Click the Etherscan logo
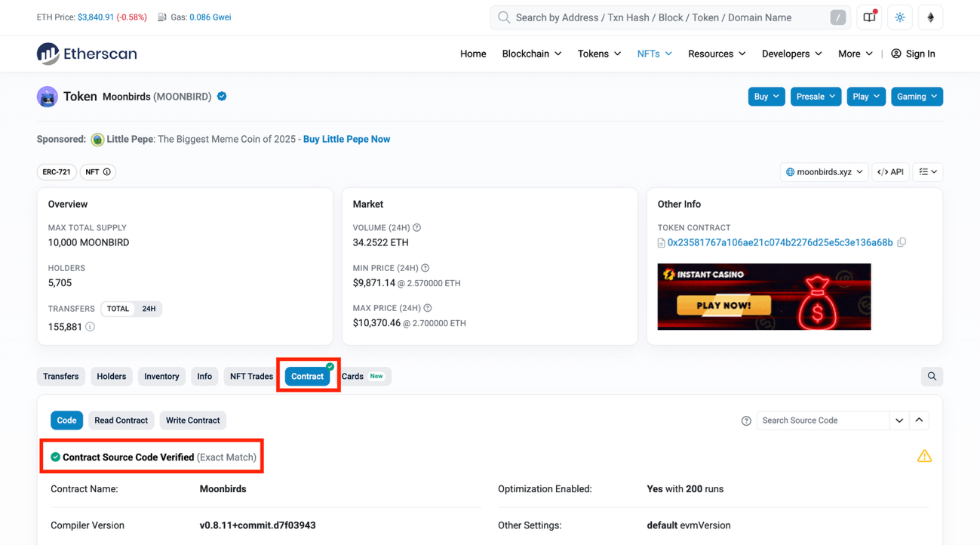Viewport: 980px width, 545px height. click(87, 54)
